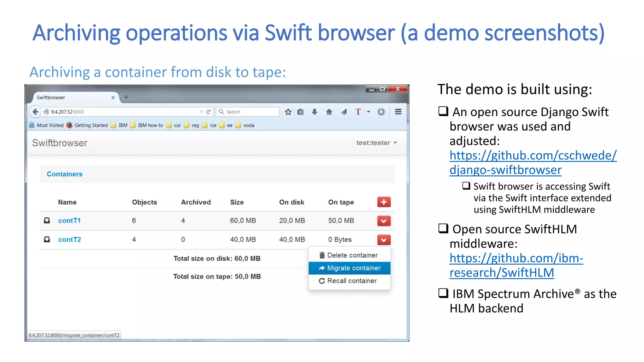The image size is (644, 362).
Task: Open the github.com/ibm-research/SwiftHLM link
Action: pyautogui.click(x=516, y=266)
